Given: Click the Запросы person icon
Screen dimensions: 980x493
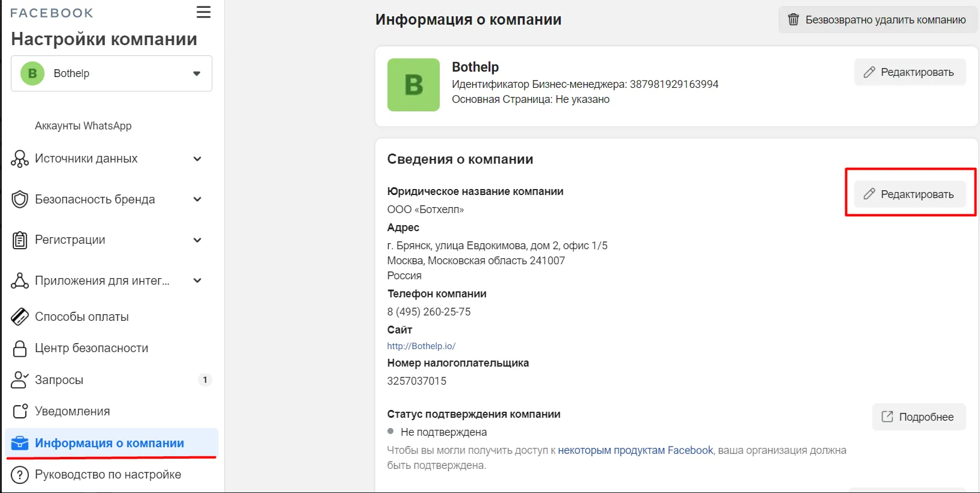Looking at the screenshot, I should (20, 380).
